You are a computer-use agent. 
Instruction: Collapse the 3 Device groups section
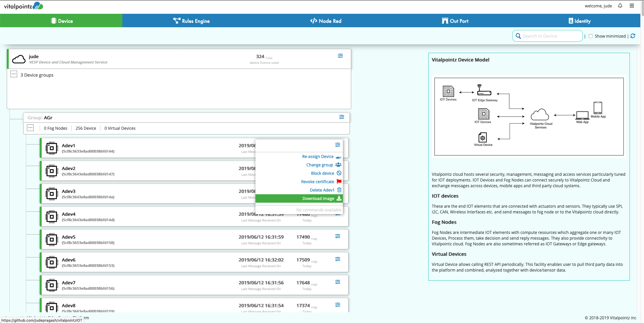(14, 74)
